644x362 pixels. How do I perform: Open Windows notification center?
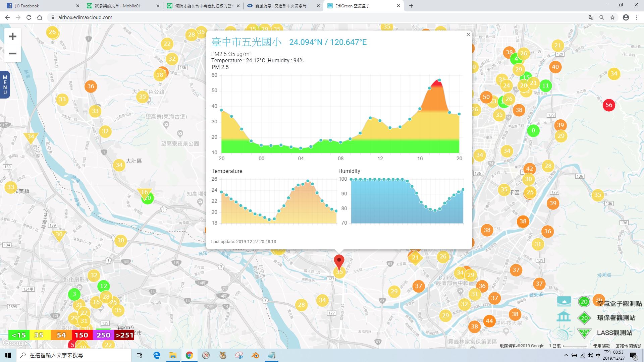[634, 355]
